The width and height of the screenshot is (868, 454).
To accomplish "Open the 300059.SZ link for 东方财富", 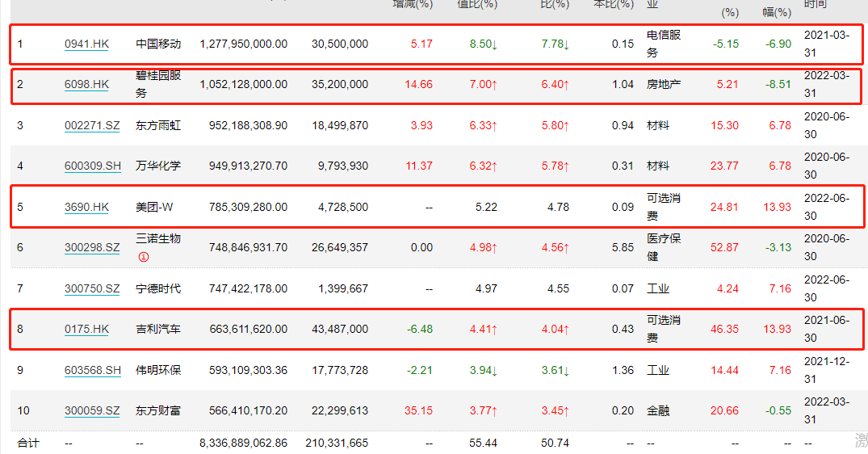I will (92, 410).
